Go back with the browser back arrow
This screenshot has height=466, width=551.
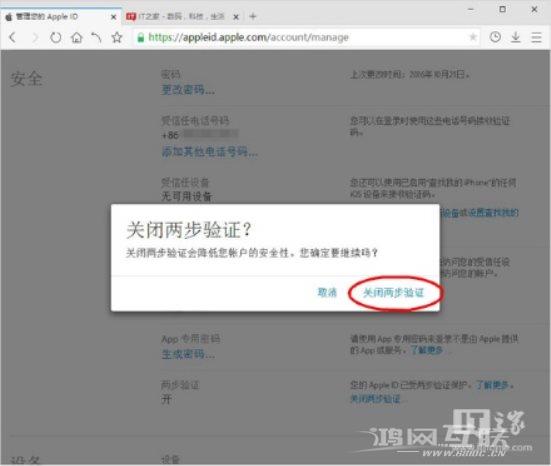12,37
